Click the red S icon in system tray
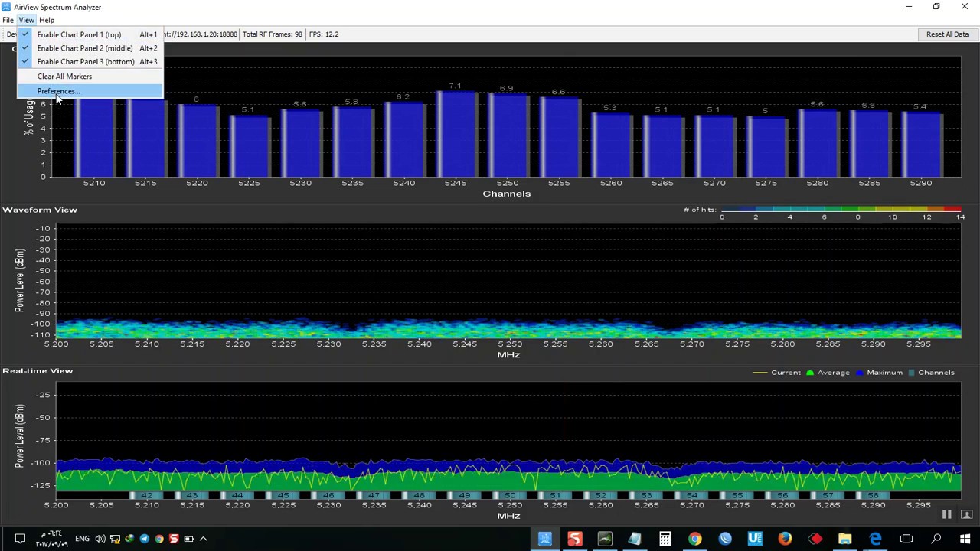This screenshot has height=551, width=980. click(x=174, y=539)
